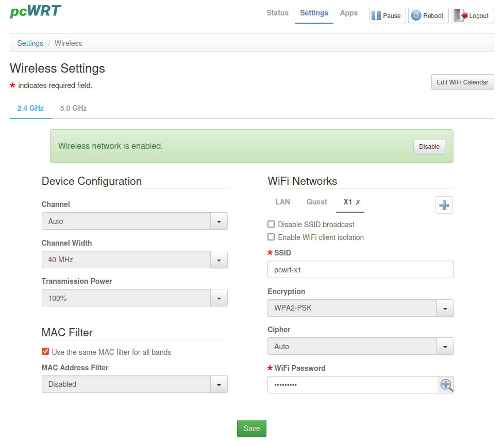This screenshot has width=504, height=446.
Task: Open Edit WiFi Calendar
Action: point(462,82)
